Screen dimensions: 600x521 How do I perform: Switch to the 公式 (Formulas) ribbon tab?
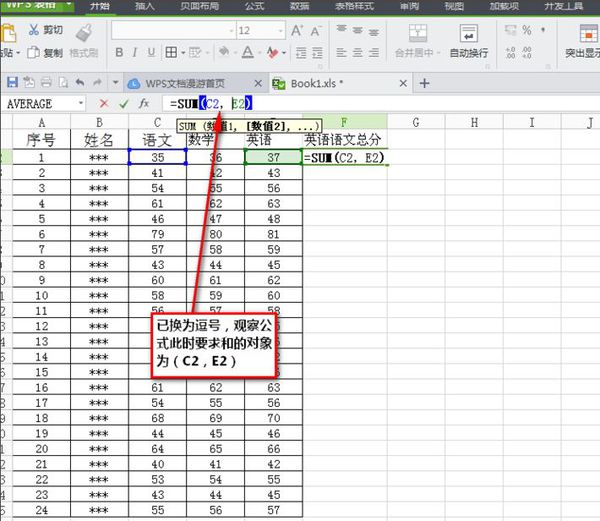(254, 6)
